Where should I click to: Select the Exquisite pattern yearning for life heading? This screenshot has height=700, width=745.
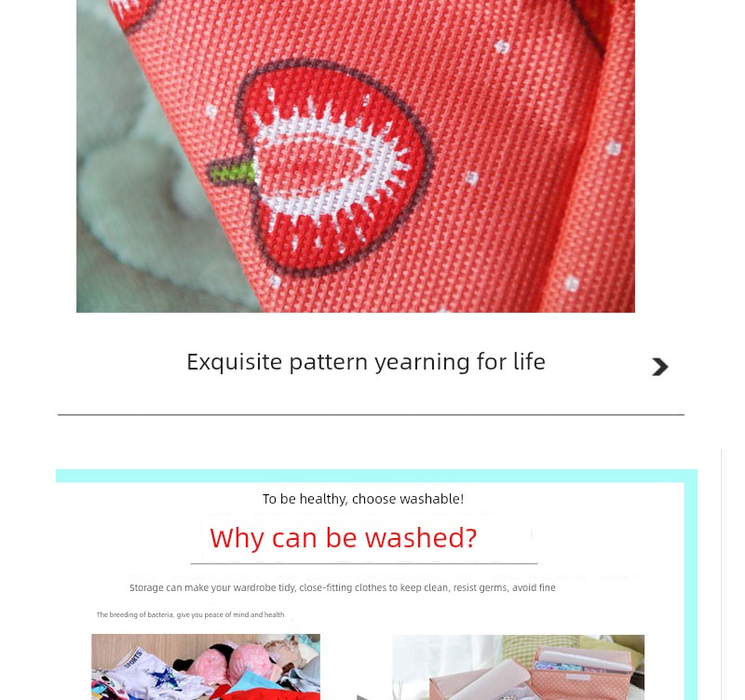[366, 362]
